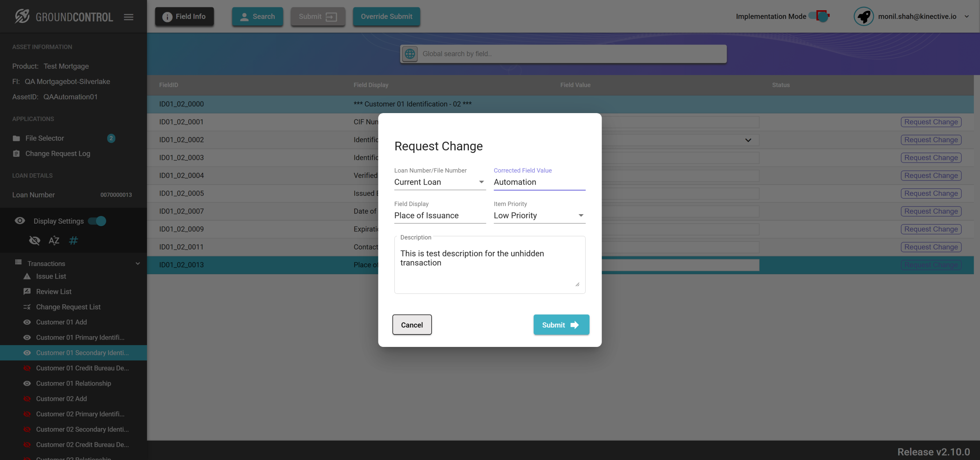Open Change Request List menu item
The image size is (980, 460).
click(68, 306)
